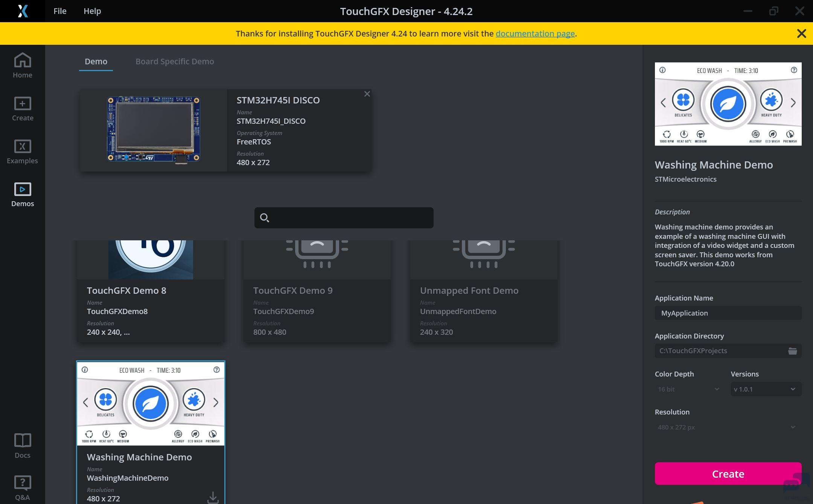The width and height of the screenshot is (813, 504).
Task: Remove the STM32H745I DISCO board selection
Action: [x=367, y=94]
